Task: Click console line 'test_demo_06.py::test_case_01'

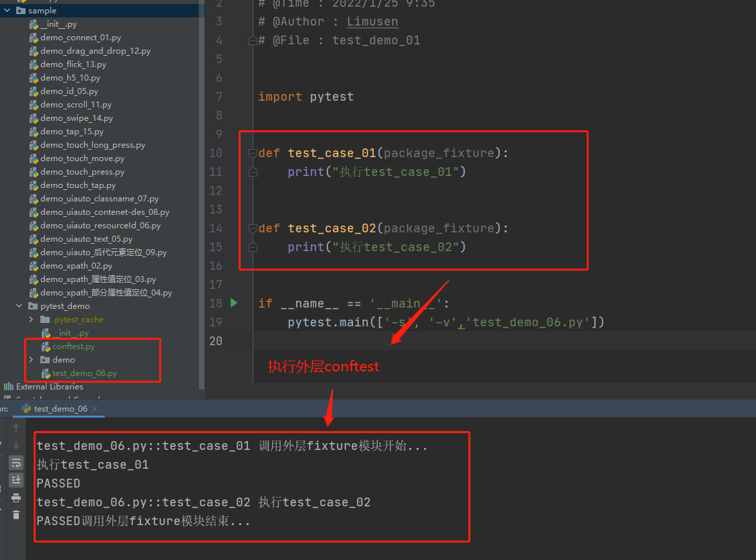Action: [143, 446]
